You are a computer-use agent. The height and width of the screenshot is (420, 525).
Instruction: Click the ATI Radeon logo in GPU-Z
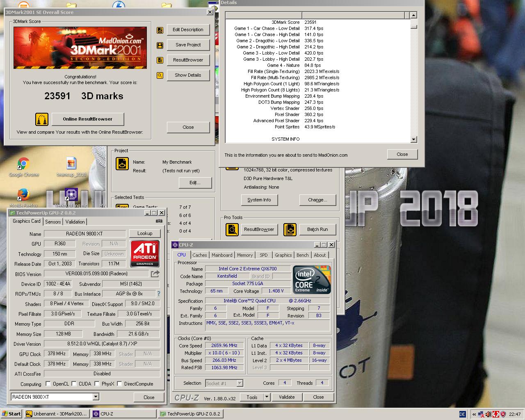(x=145, y=253)
